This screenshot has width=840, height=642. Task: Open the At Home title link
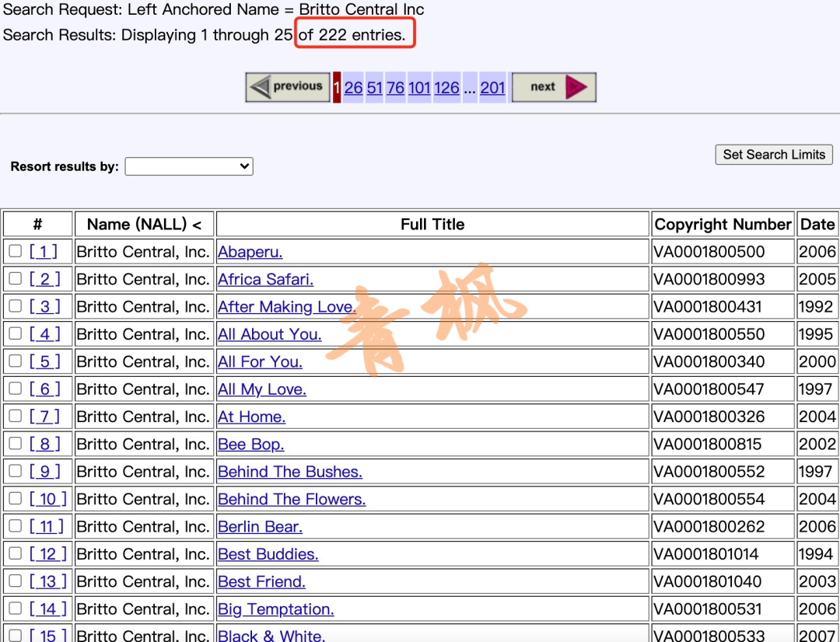[252, 417]
